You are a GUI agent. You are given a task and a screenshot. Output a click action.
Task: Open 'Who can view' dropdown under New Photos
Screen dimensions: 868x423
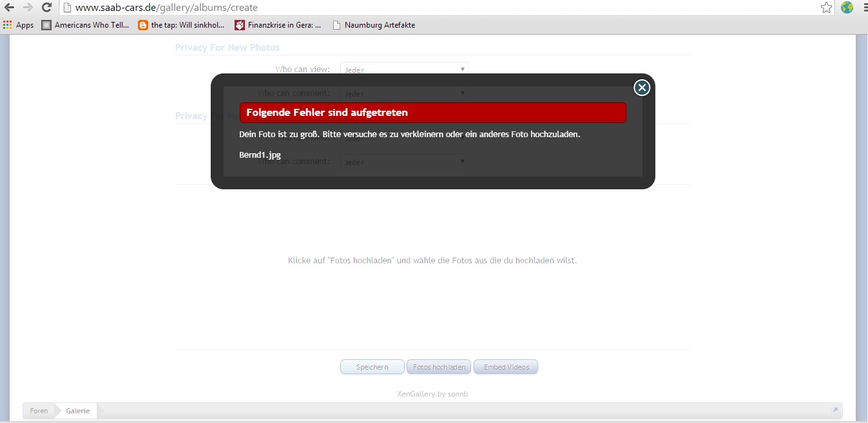(x=404, y=70)
